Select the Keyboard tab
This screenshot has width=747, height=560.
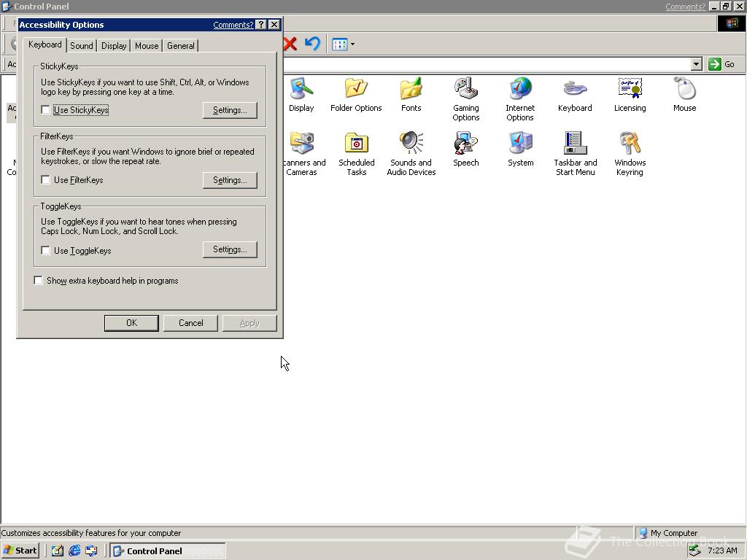tap(44, 44)
